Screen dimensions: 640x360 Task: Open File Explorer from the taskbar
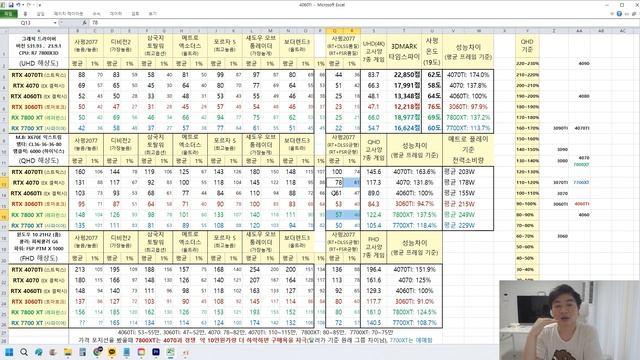68,352
